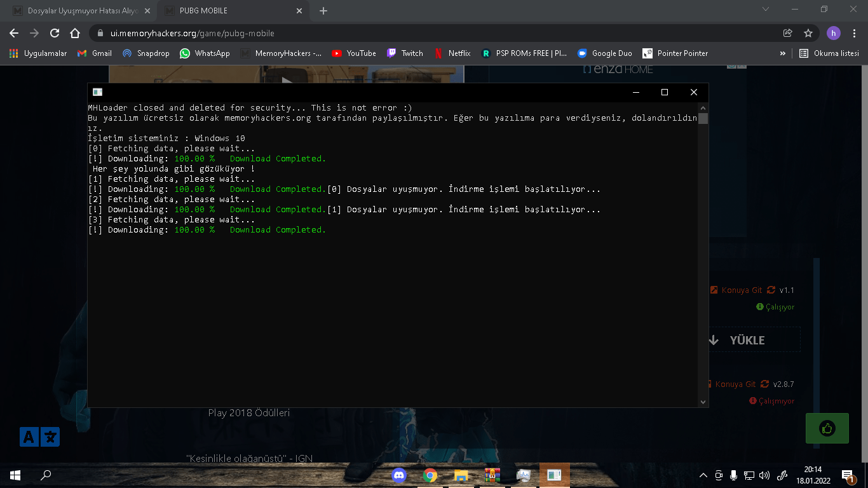868x488 pixels.
Task: Click the "MHLoader closed and deleted" console line
Action: pos(249,107)
